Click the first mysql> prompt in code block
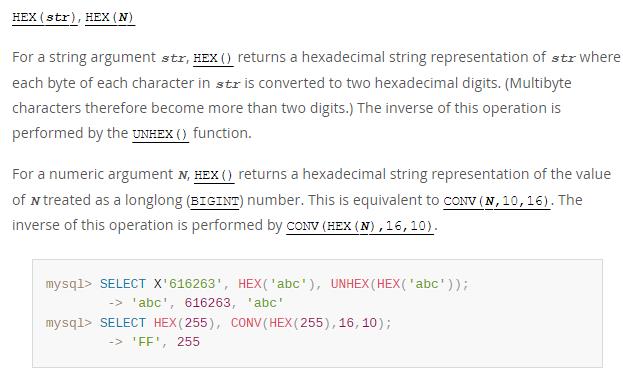The width and height of the screenshot is (623, 387). 69,284
